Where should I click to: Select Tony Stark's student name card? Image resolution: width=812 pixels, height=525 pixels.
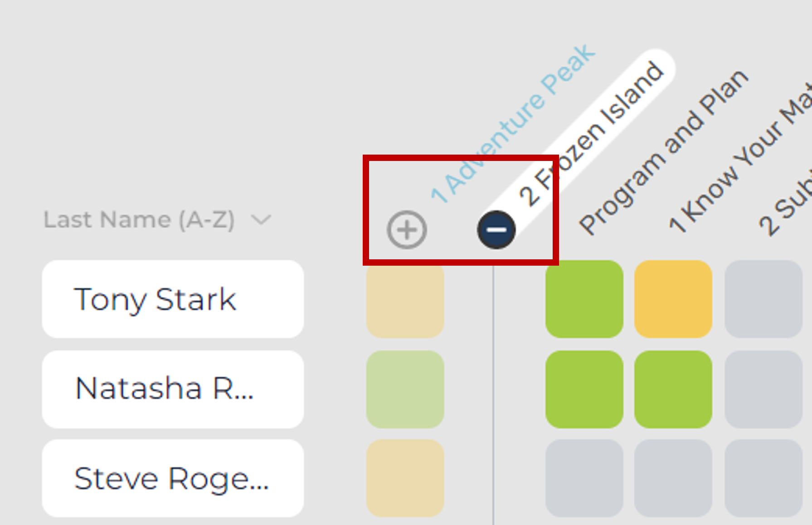click(172, 299)
